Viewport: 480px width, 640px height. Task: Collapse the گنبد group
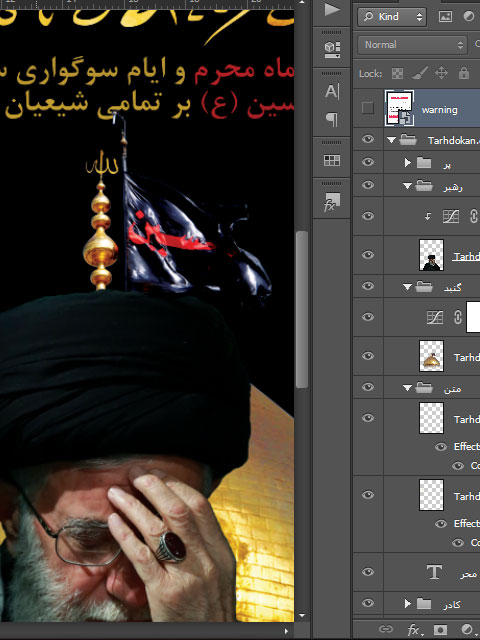pos(407,287)
